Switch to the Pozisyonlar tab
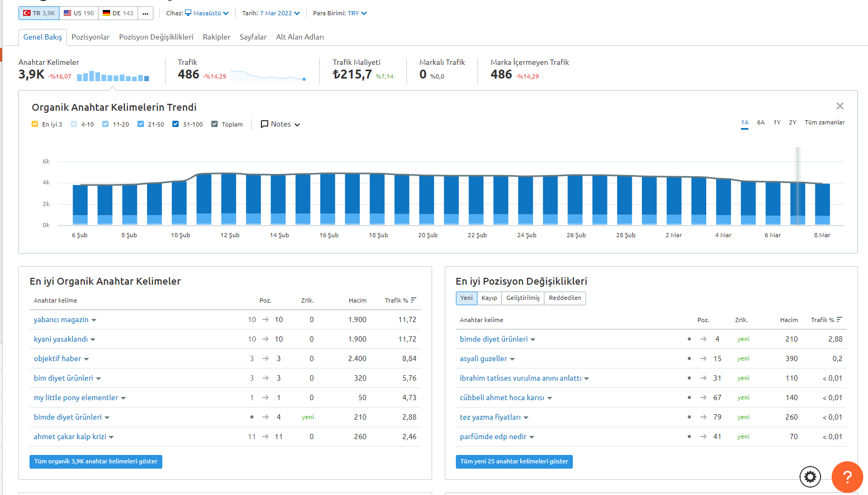Viewport: 868px width, 495px height. point(91,37)
